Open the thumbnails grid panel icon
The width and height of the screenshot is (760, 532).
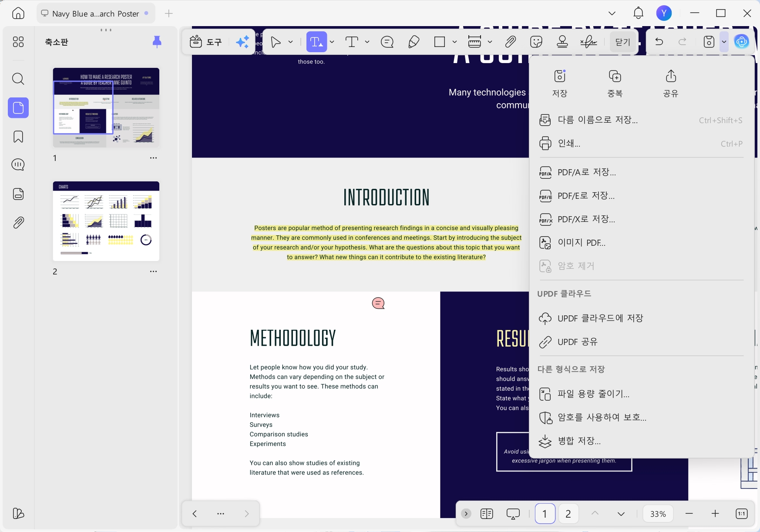click(18, 42)
